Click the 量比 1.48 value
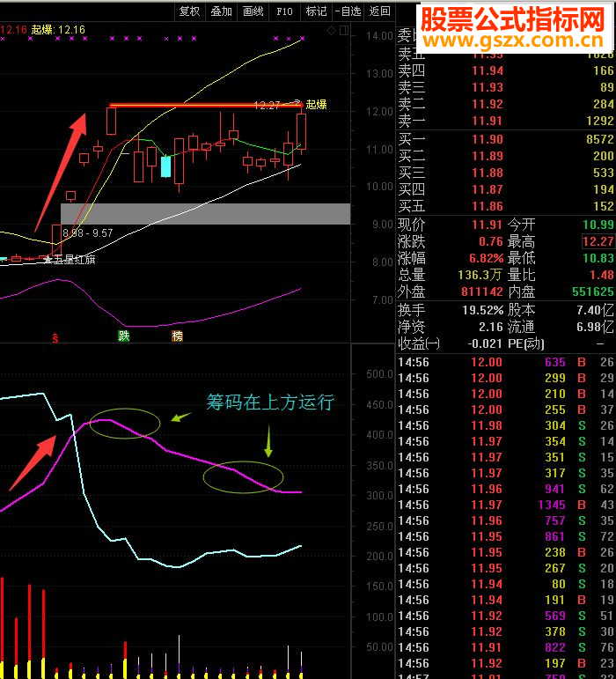The width and height of the screenshot is (616, 679). coord(602,275)
